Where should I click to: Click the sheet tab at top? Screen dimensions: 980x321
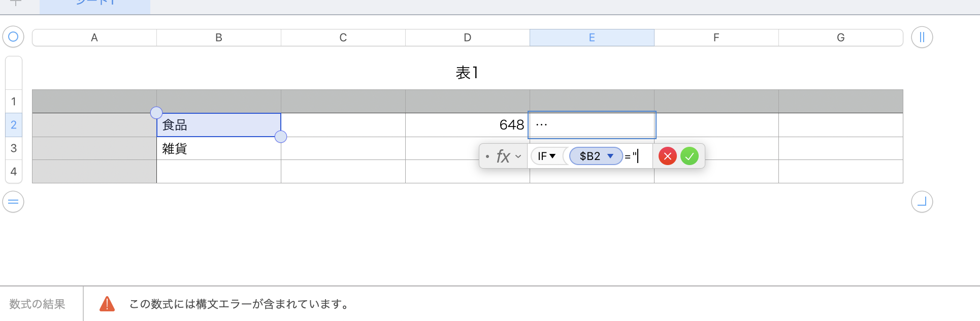(x=95, y=4)
